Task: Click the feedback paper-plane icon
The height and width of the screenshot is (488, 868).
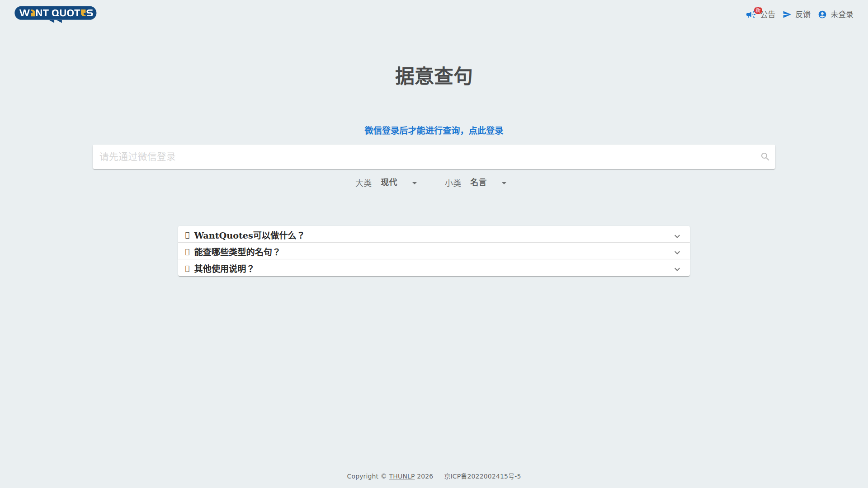Action: pyautogui.click(x=787, y=14)
